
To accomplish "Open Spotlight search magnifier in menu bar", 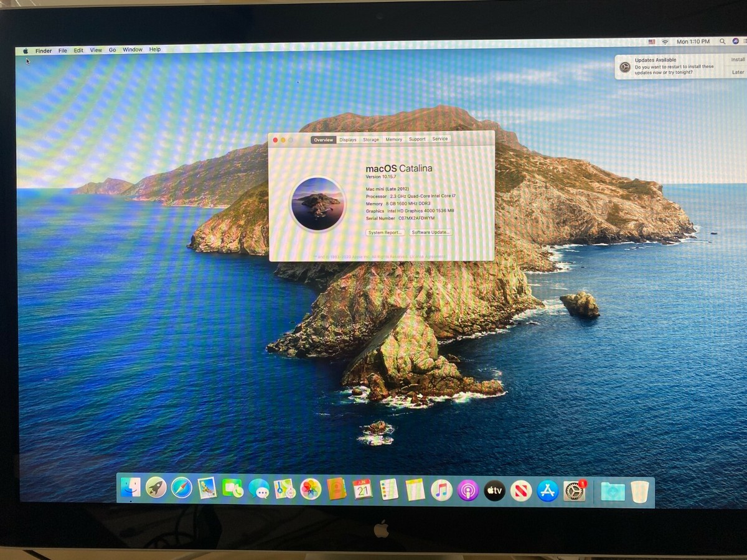I will coord(722,41).
